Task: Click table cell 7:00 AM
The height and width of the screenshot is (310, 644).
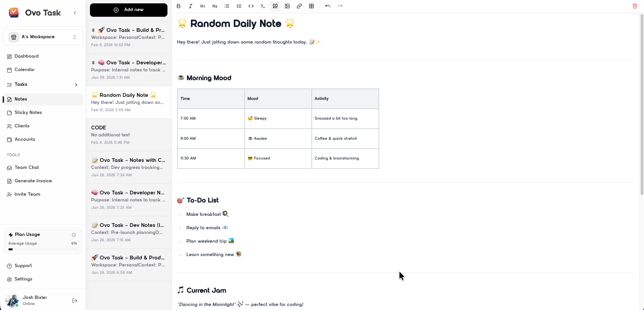Action: 211,118
